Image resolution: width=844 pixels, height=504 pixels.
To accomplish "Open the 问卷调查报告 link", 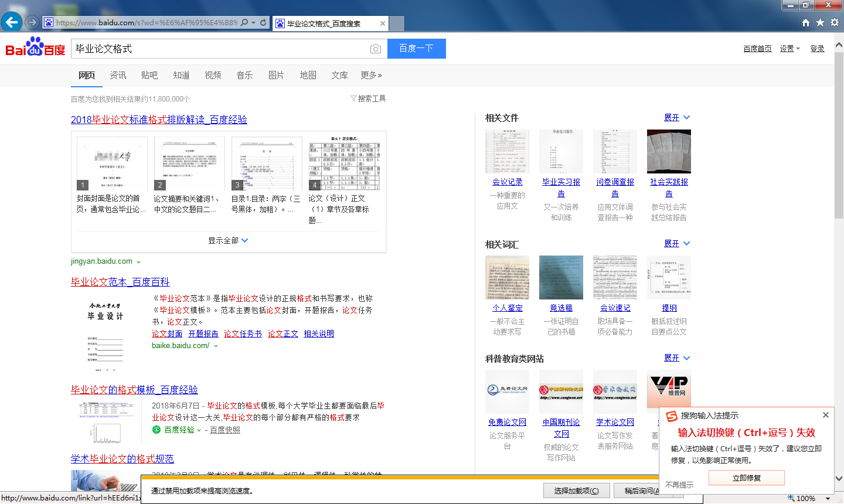I will coord(615,188).
